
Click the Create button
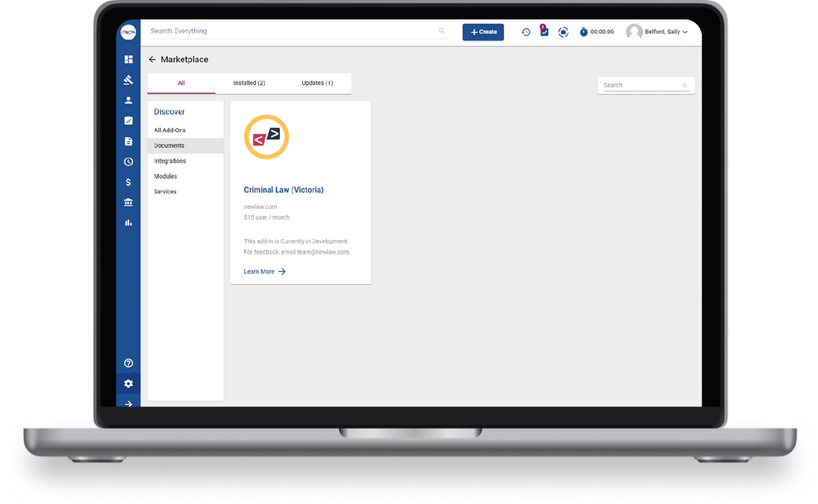pos(483,32)
